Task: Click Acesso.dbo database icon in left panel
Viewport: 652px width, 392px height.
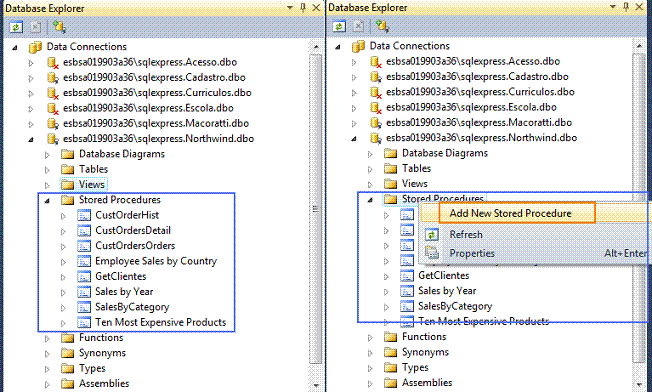Action: pyautogui.click(x=52, y=62)
